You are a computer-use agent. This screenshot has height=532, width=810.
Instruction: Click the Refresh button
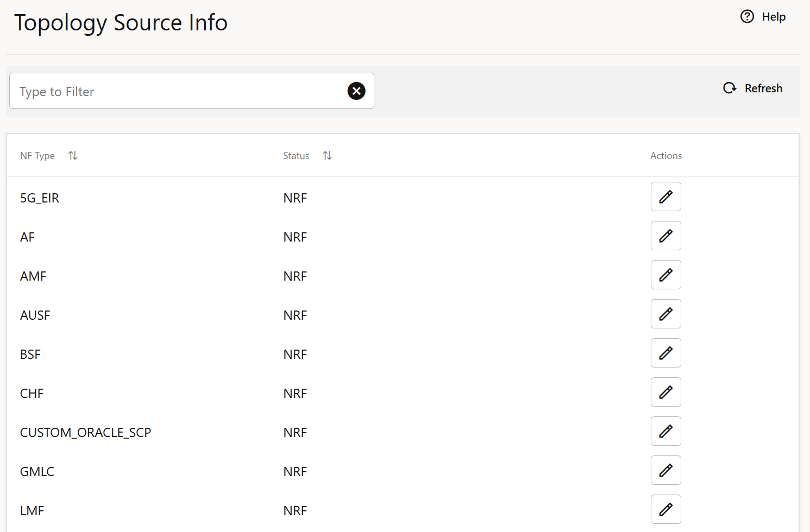click(x=753, y=88)
